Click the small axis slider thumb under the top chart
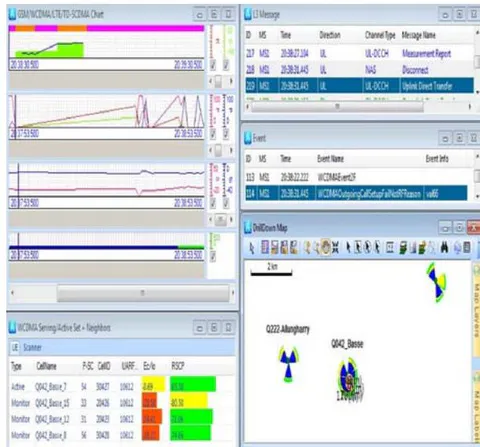 pyautogui.click(x=218, y=81)
